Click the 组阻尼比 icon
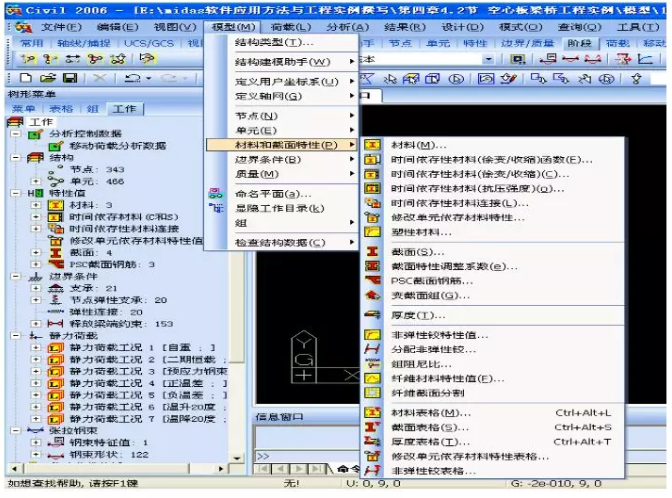Viewport: 672px width, 498px height. (x=372, y=364)
